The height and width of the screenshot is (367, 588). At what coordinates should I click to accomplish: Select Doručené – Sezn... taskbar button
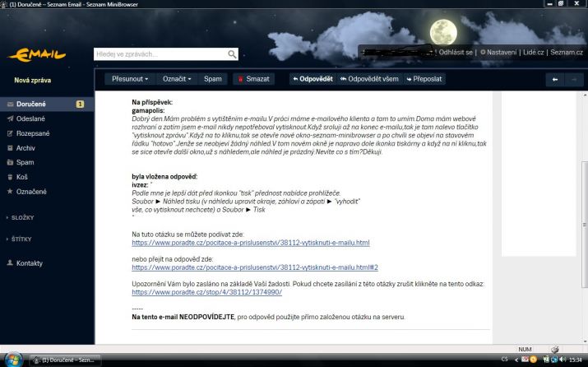click(x=65, y=360)
